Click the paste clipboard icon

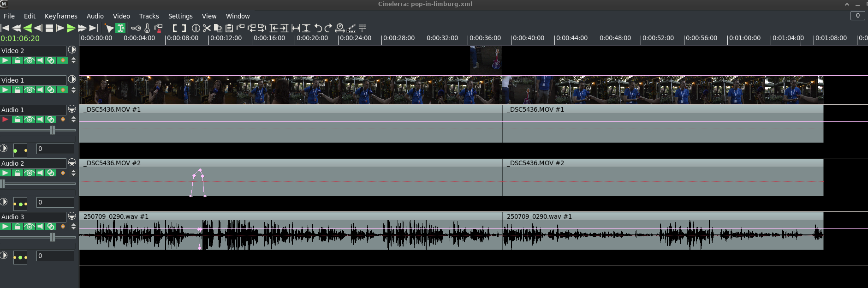point(229,28)
